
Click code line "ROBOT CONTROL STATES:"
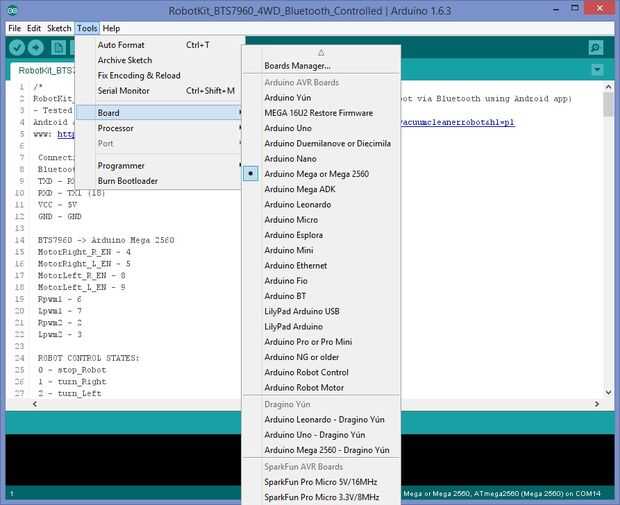(89, 358)
